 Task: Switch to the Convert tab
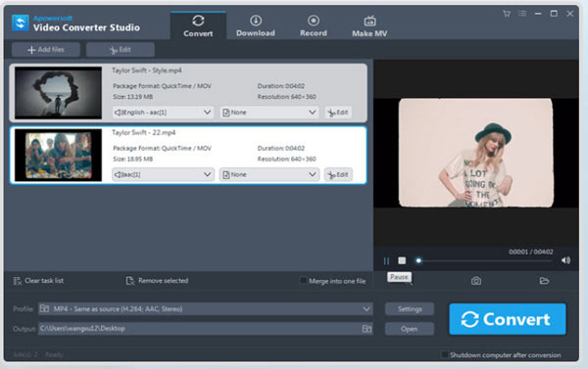(x=198, y=25)
